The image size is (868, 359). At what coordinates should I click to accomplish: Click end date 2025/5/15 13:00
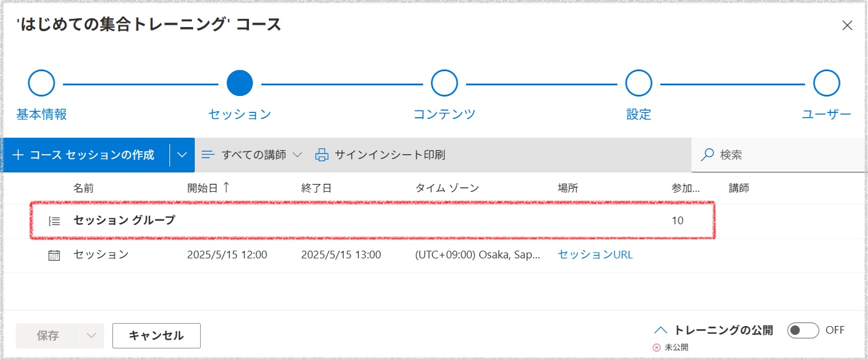[x=341, y=255]
